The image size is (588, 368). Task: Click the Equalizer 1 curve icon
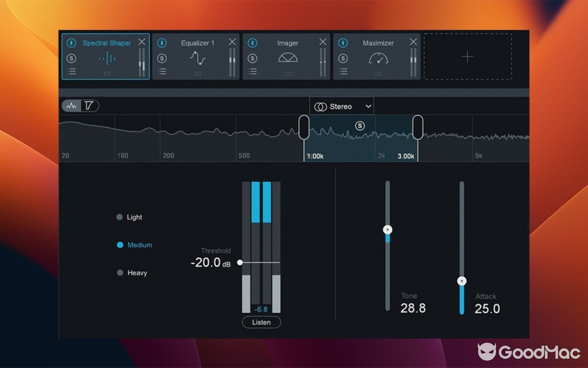[x=198, y=57]
